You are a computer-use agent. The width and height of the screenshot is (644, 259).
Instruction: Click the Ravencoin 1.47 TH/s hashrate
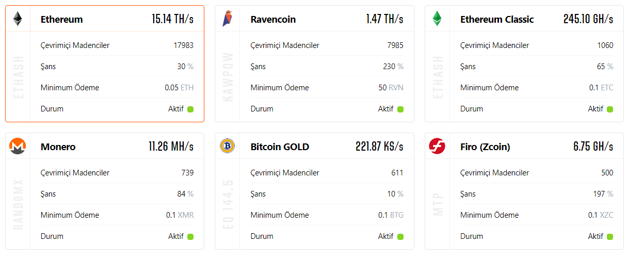[384, 20]
